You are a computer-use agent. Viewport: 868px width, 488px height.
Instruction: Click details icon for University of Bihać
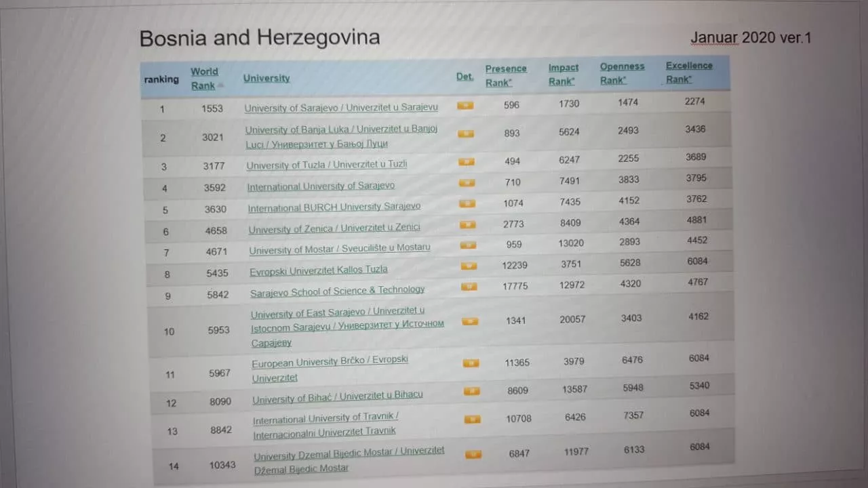coord(472,391)
